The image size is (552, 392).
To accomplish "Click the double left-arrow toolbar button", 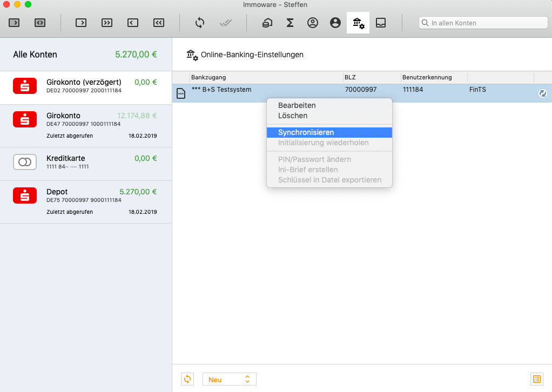I will pyautogui.click(x=159, y=23).
